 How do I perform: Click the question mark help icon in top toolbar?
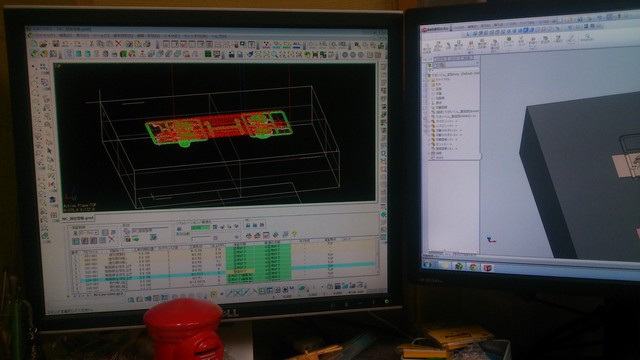click(252, 44)
